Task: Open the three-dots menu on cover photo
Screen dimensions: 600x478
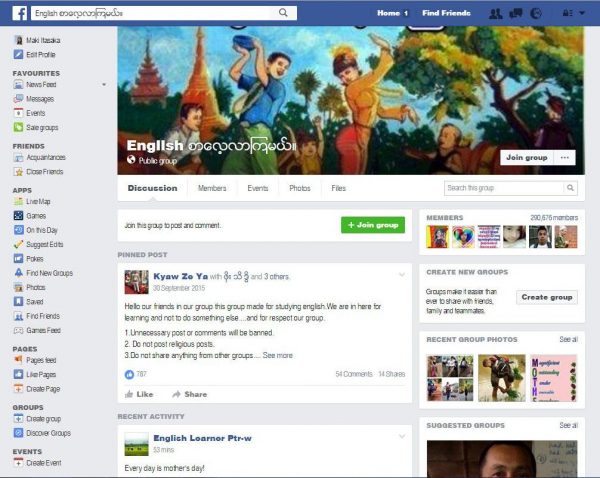Action: coord(564,157)
